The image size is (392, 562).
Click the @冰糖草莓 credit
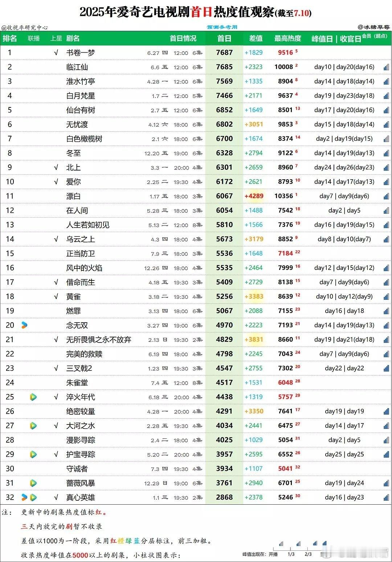tap(374, 27)
